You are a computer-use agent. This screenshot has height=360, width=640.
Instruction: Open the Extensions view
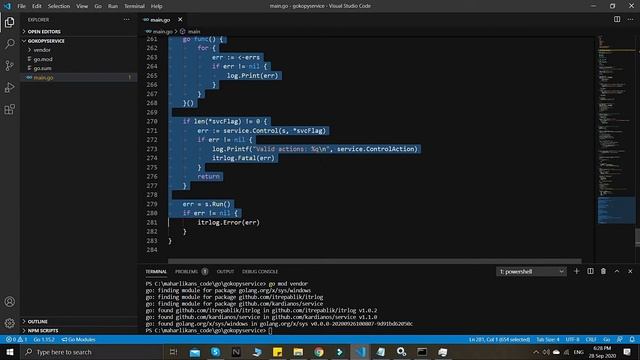[x=9, y=109]
